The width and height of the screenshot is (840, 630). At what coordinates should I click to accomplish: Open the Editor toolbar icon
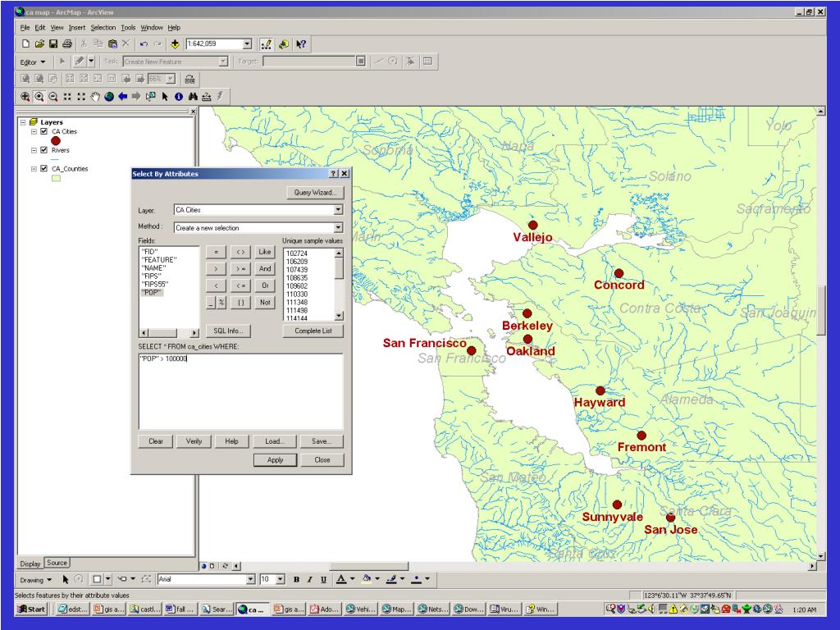tap(267, 44)
